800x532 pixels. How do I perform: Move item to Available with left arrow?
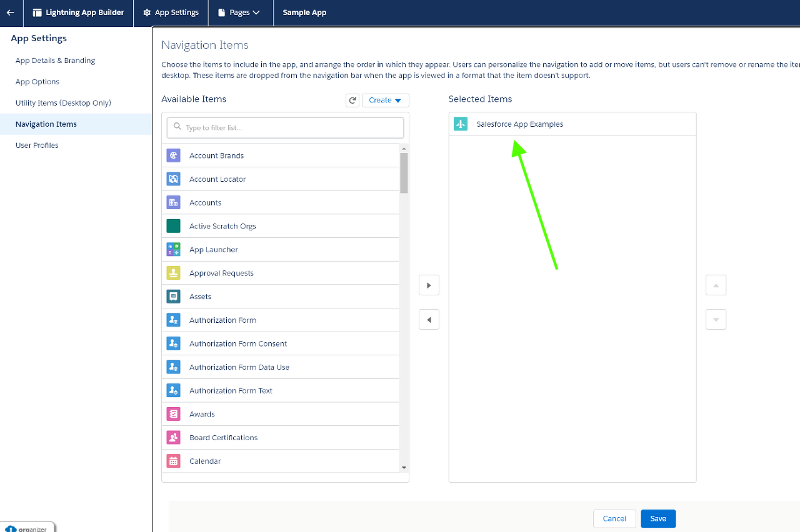[x=429, y=320]
